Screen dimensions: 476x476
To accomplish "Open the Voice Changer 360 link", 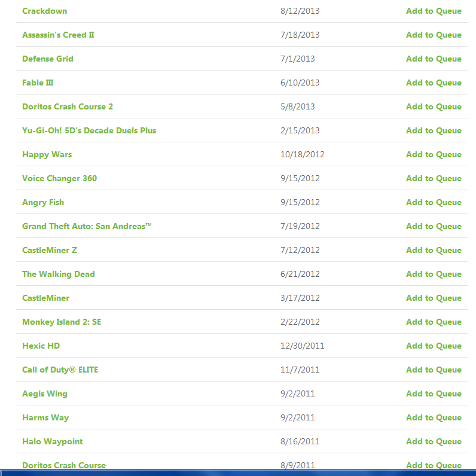I will pos(60,178).
